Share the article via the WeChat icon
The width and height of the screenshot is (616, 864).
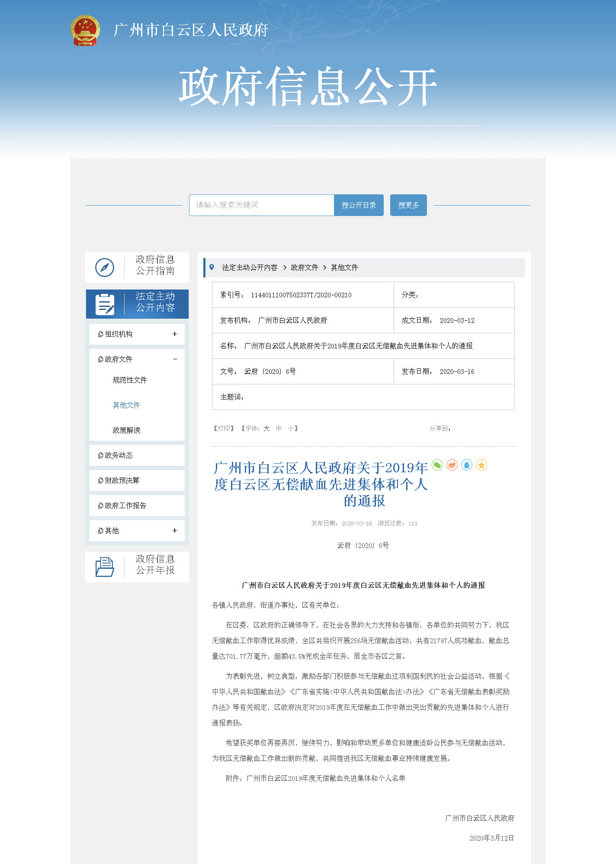[437, 465]
